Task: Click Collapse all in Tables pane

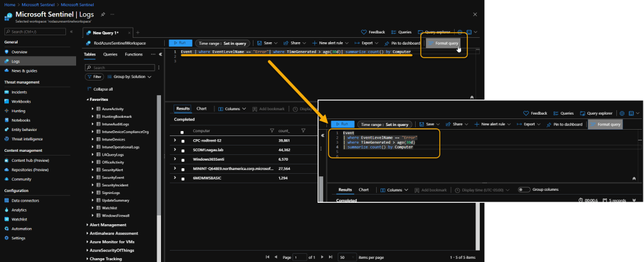Action: pos(100,89)
